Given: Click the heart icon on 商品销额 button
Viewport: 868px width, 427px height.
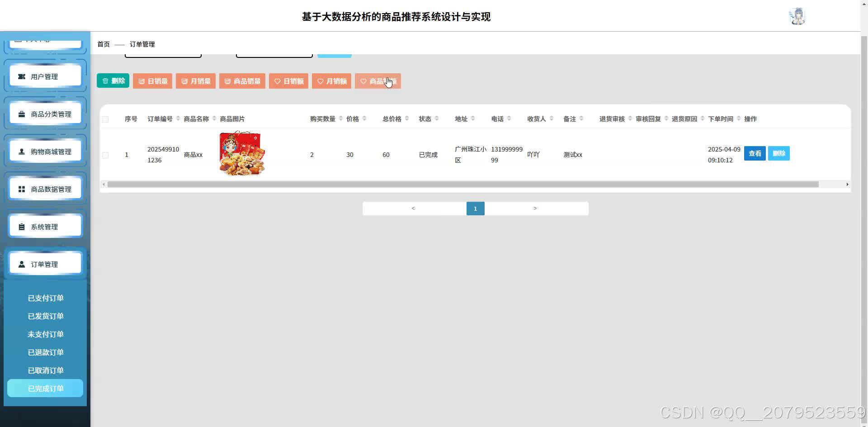Looking at the screenshot, I should pos(363,81).
